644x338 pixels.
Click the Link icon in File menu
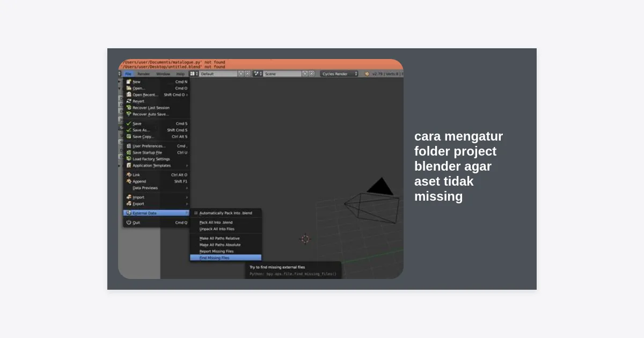pos(129,175)
